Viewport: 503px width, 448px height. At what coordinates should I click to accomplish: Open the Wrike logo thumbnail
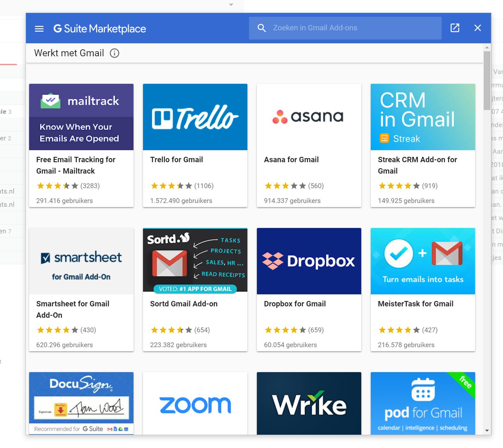click(309, 403)
